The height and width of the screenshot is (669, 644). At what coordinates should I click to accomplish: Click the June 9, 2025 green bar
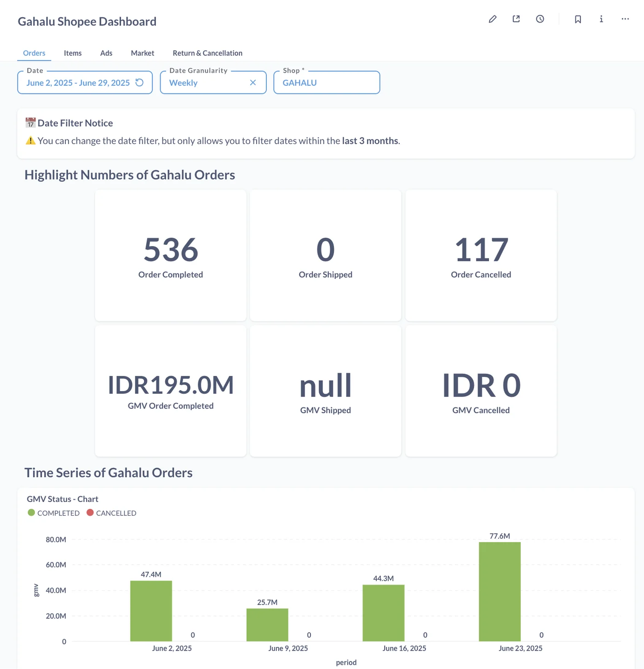point(267,625)
